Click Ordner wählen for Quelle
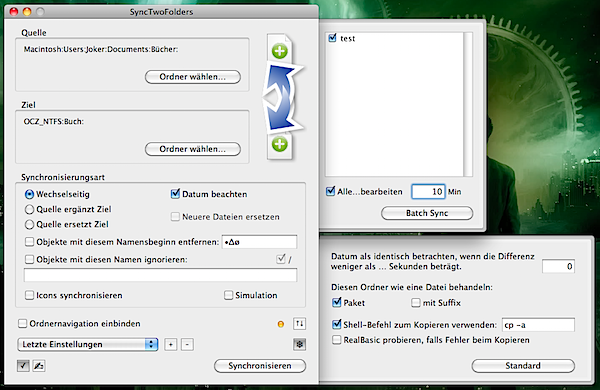600x390 pixels. tap(193, 77)
